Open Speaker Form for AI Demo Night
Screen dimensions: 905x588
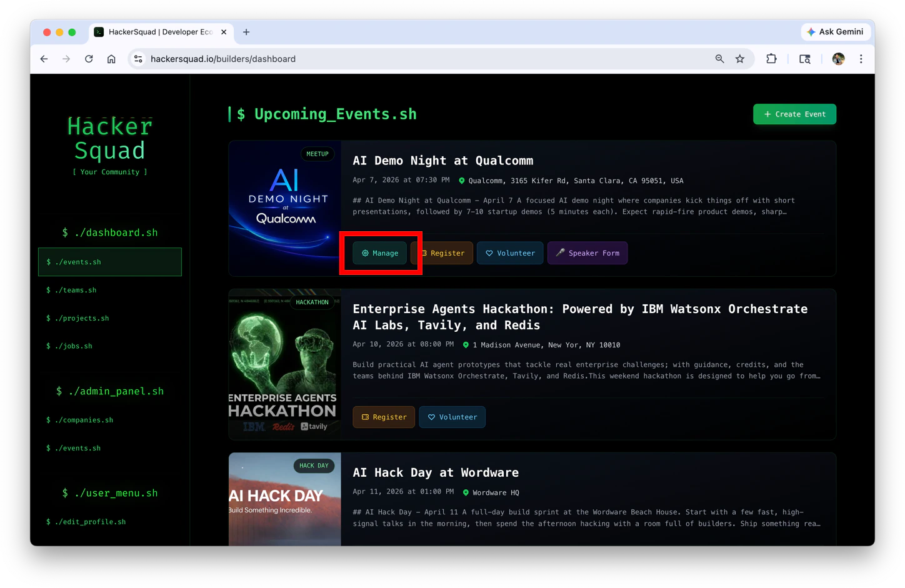point(587,253)
